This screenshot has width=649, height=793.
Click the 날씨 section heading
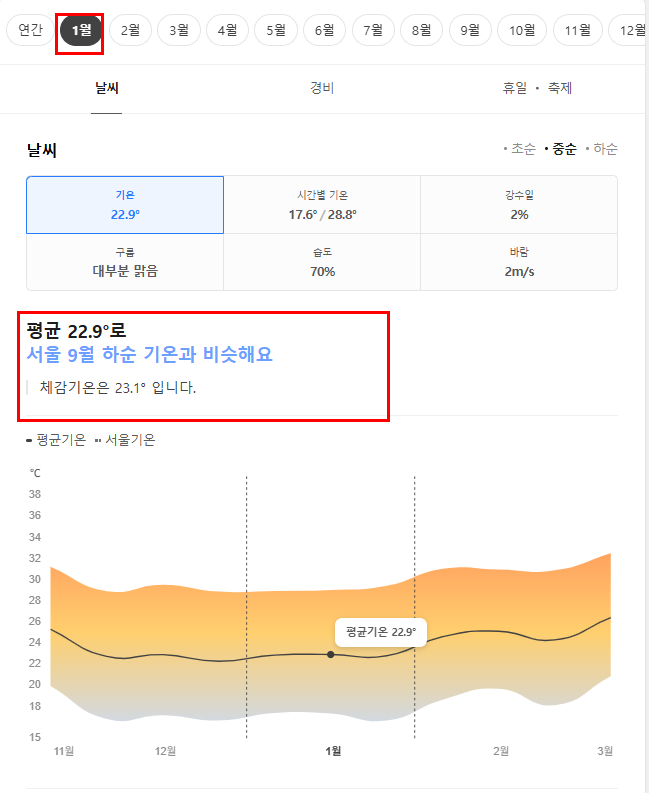coord(41,150)
